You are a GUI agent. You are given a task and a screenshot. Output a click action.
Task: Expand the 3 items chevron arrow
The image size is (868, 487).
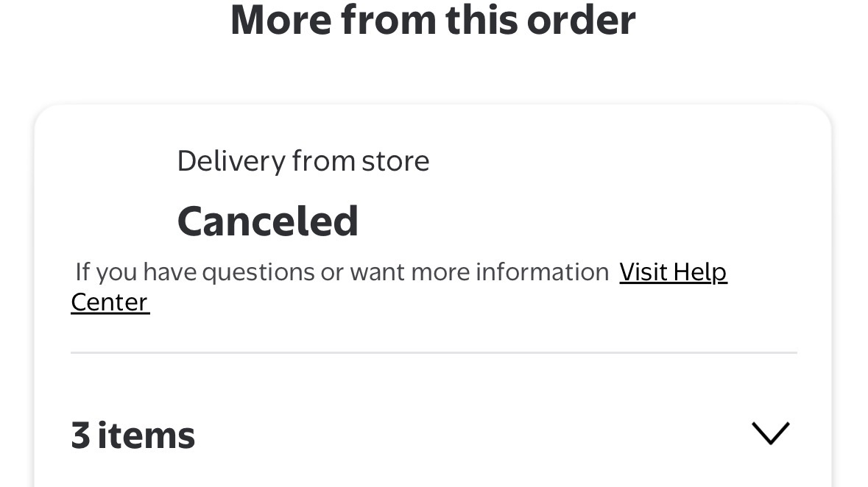point(770,433)
